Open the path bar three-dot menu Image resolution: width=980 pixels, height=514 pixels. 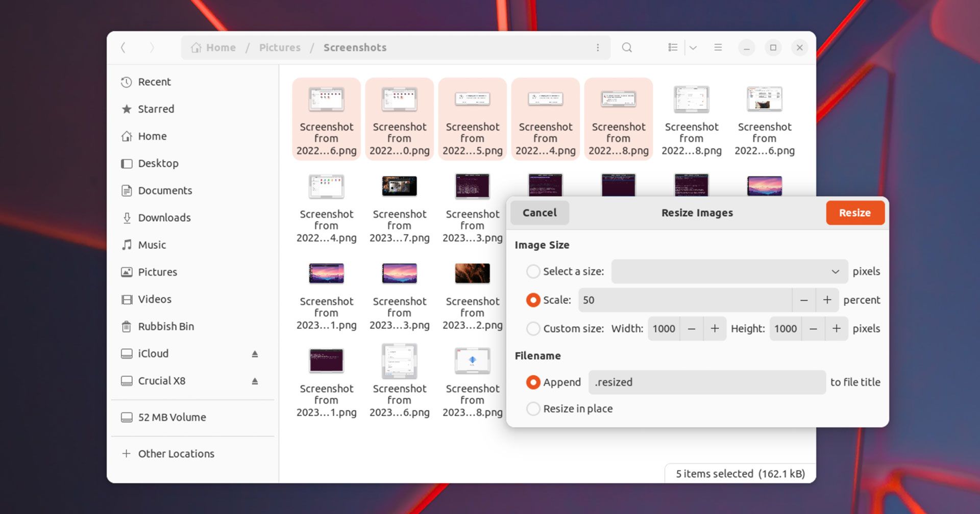[598, 47]
